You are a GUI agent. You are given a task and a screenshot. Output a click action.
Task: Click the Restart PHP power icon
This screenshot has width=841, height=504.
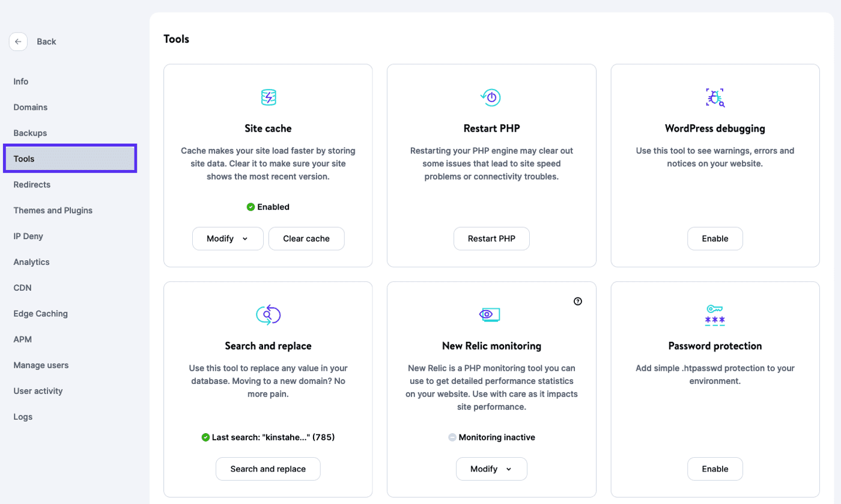(491, 97)
